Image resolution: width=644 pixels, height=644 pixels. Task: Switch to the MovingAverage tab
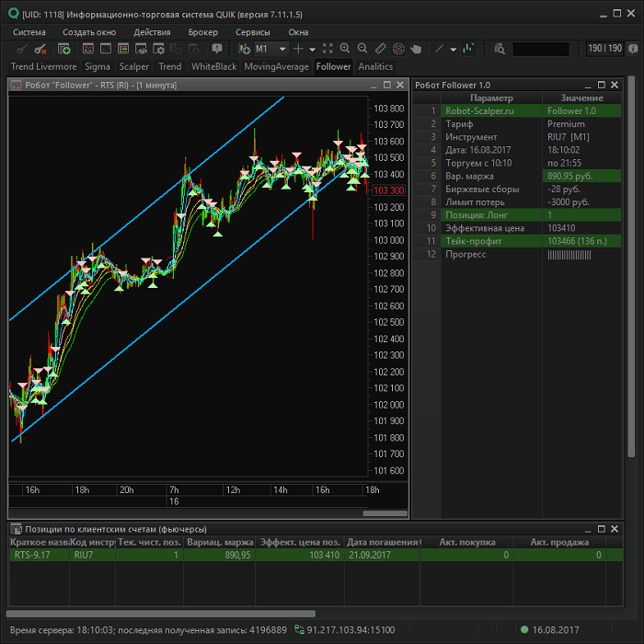pyautogui.click(x=276, y=66)
